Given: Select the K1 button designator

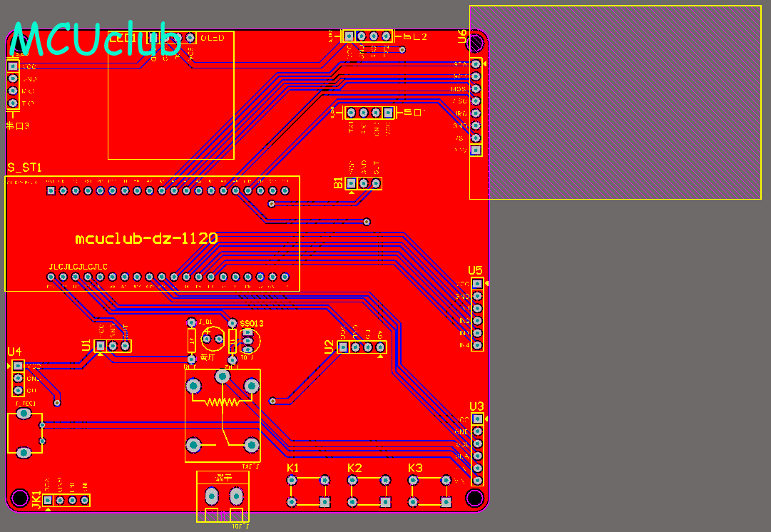Looking at the screenshot, I should point(292,468).
